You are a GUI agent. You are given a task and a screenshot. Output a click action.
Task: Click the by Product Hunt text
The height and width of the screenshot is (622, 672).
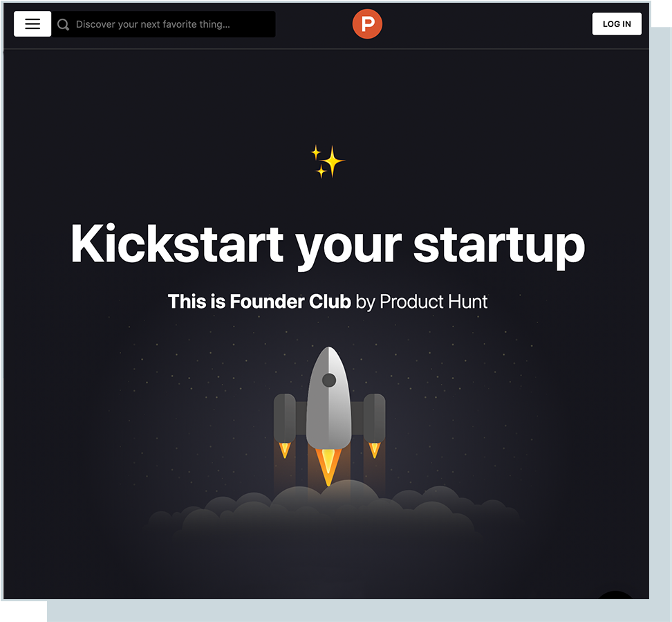tap(422, 302)
